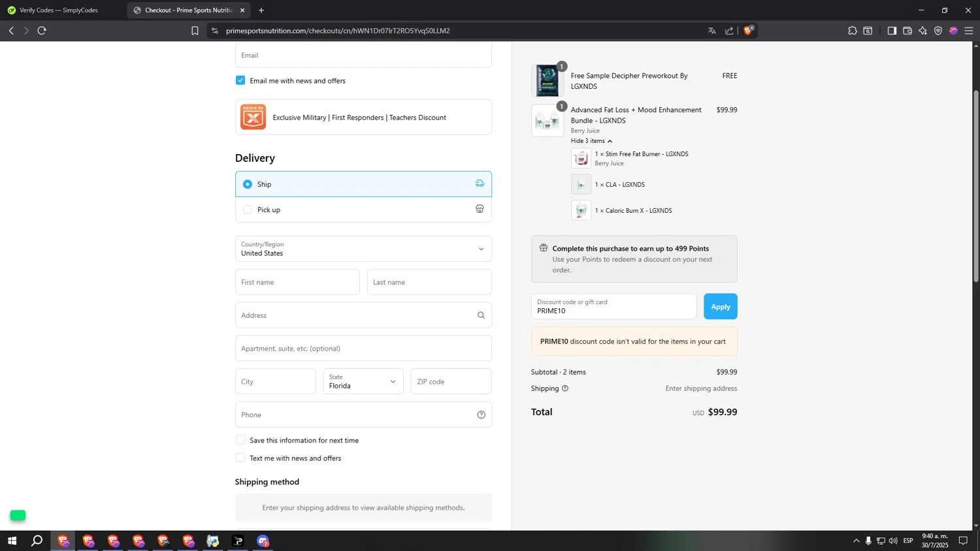Click the store pick up icon

point(480,209)
